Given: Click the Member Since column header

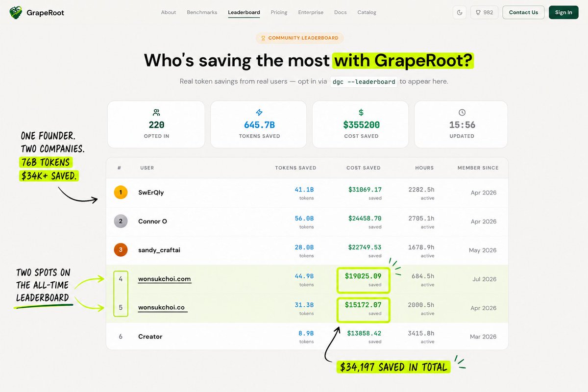Looking at the screenshot, I should point(478,168).
